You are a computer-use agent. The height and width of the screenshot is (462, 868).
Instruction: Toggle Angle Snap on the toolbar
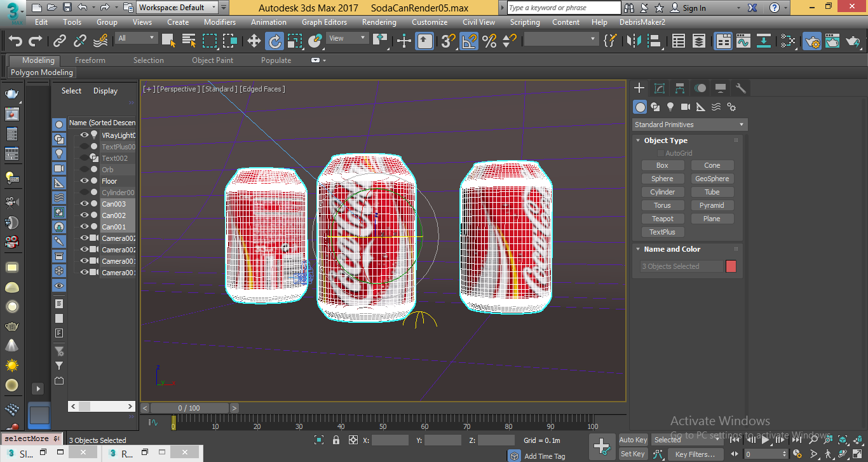click(x=469, y=41)
